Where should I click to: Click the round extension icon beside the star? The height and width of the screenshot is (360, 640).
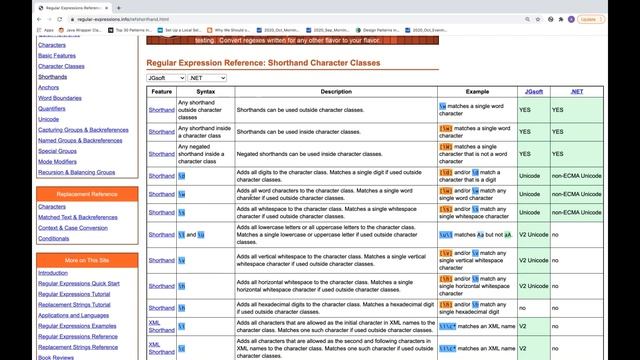coord(551,19)
